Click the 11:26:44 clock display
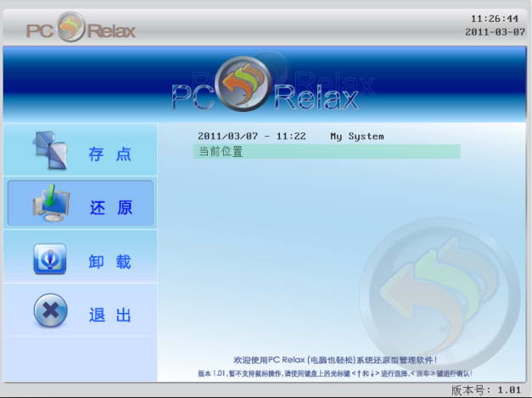Image resolution: width=532 pixels, height=398 pixels. point(495,19)
